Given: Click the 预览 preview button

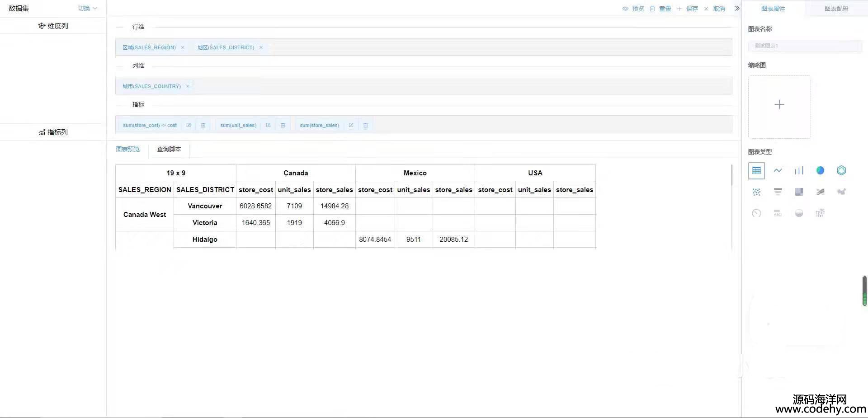Looking at the screenshot, I should click(633, 9).
